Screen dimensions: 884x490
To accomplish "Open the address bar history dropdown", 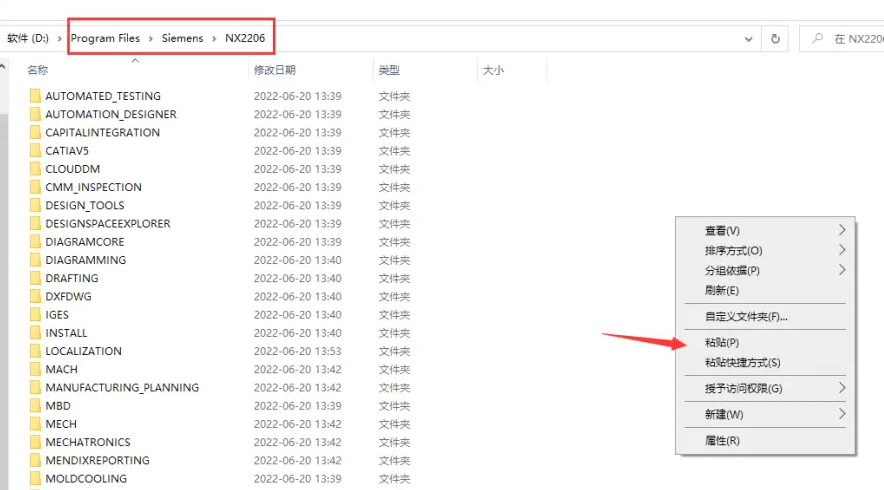I will 749,39.
